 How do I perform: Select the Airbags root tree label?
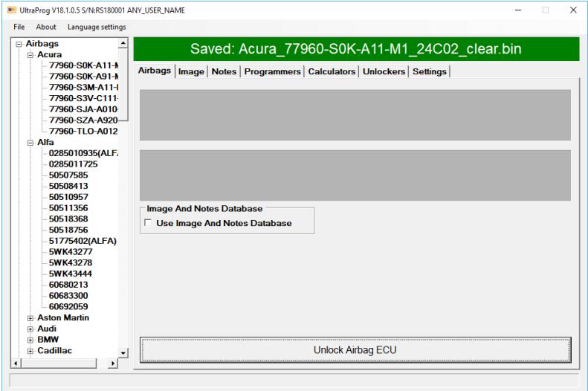click(x=42, y=44)
